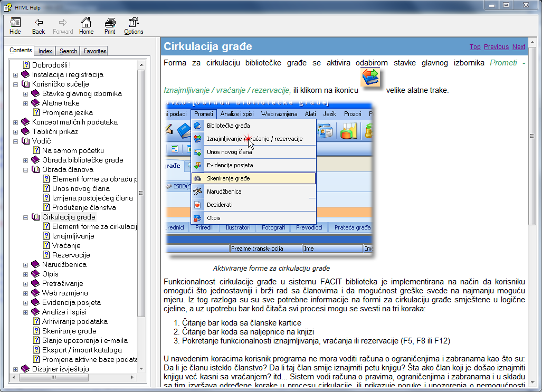
Task: Click the contents pane horizontal scrollbar
Action: click(74, 378)
